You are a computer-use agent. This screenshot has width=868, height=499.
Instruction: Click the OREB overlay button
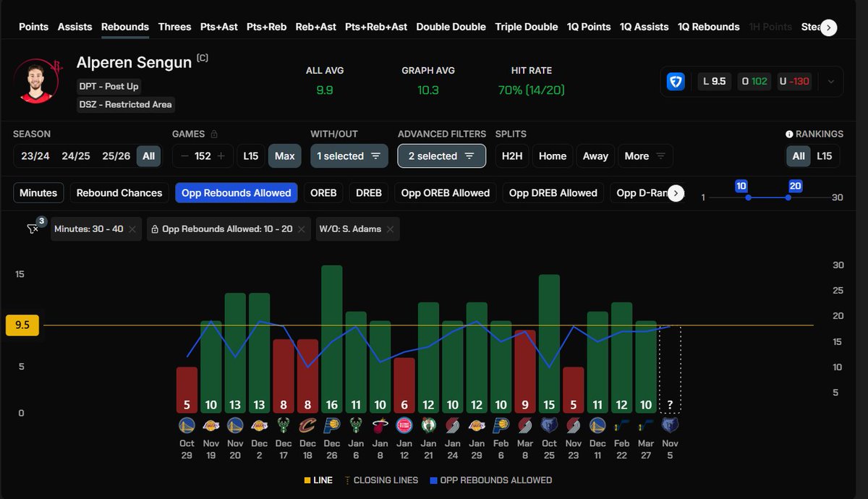(x=323, y=193)
